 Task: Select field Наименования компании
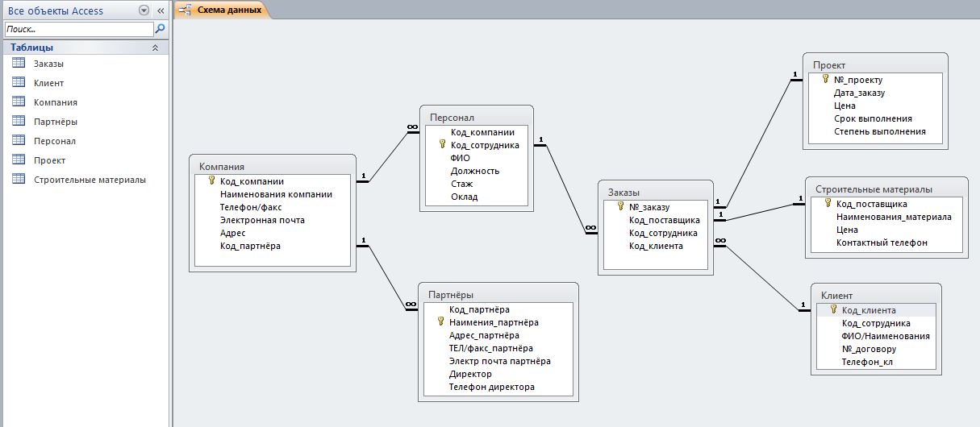pyautogui.click(x=276, y=194)
